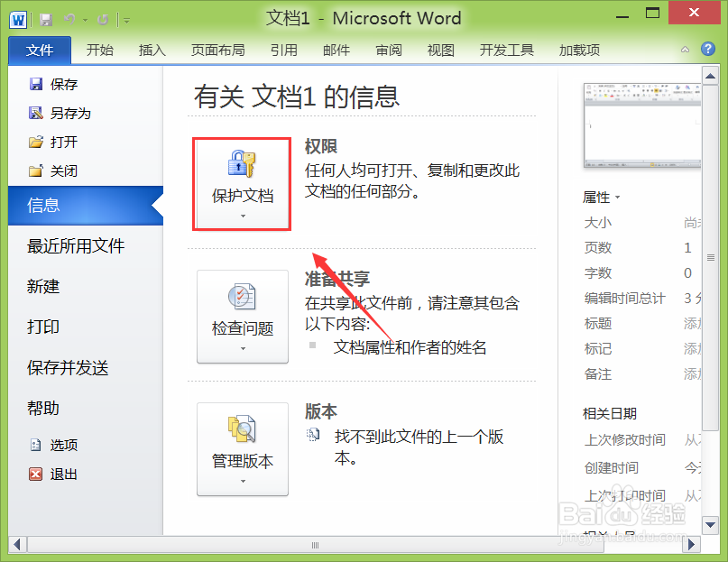
Task: Click the 备注 property label
Action: click(598, 373)
